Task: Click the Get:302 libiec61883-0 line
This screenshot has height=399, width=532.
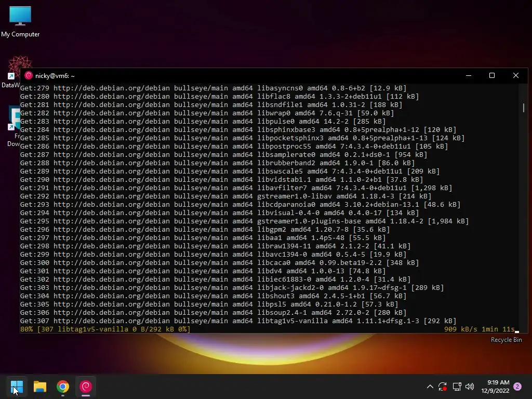Action: (x=215, y=279)
